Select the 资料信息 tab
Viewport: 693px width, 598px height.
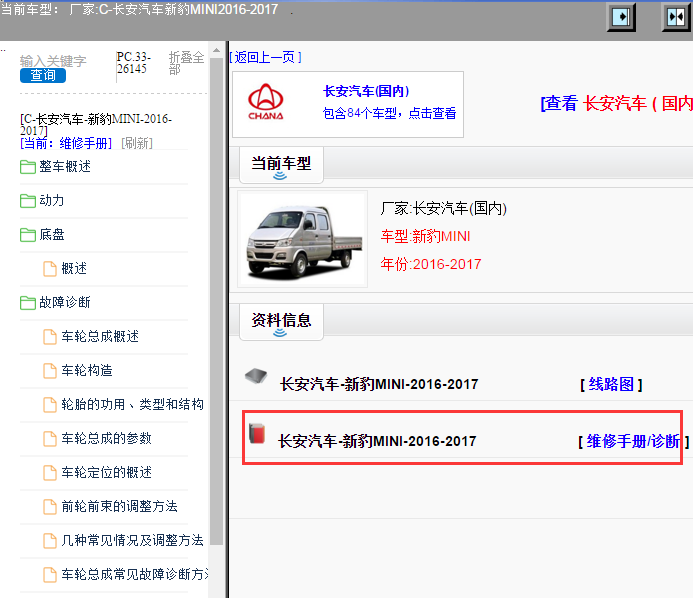click(281, 323)
